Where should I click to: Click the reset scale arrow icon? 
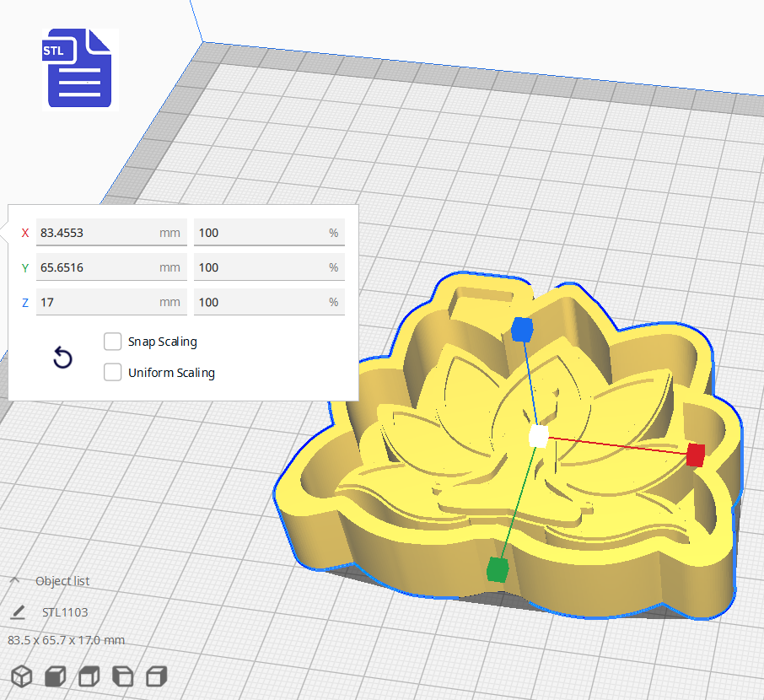click(x=62, y=358)
